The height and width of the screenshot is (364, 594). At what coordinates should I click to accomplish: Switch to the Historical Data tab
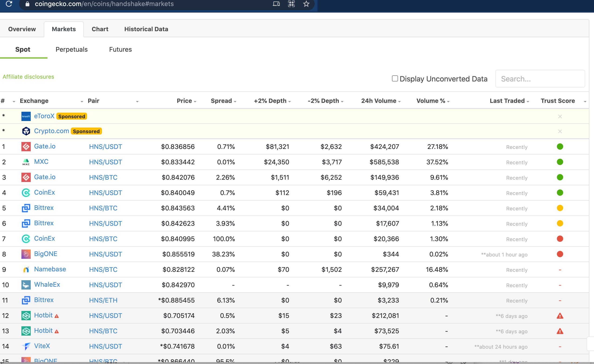coord(146,29)
